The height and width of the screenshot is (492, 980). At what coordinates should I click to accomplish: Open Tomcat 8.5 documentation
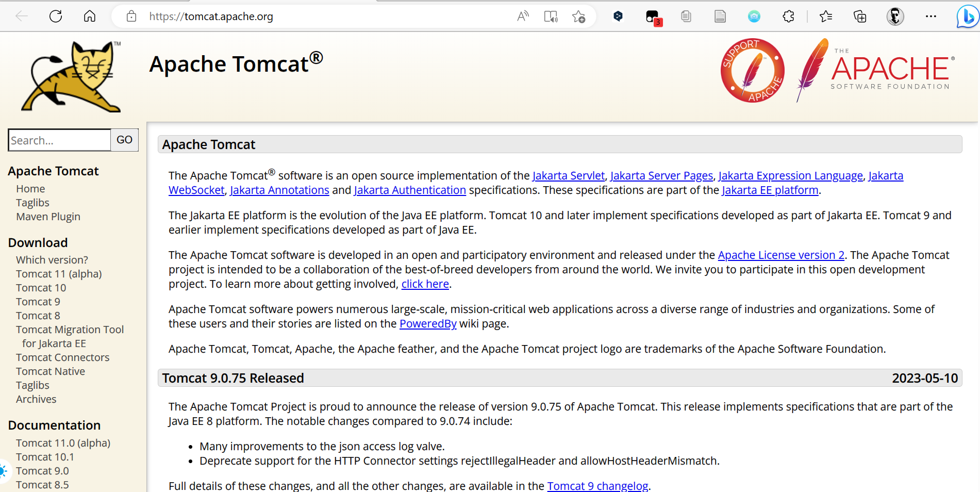pos(42,485)
